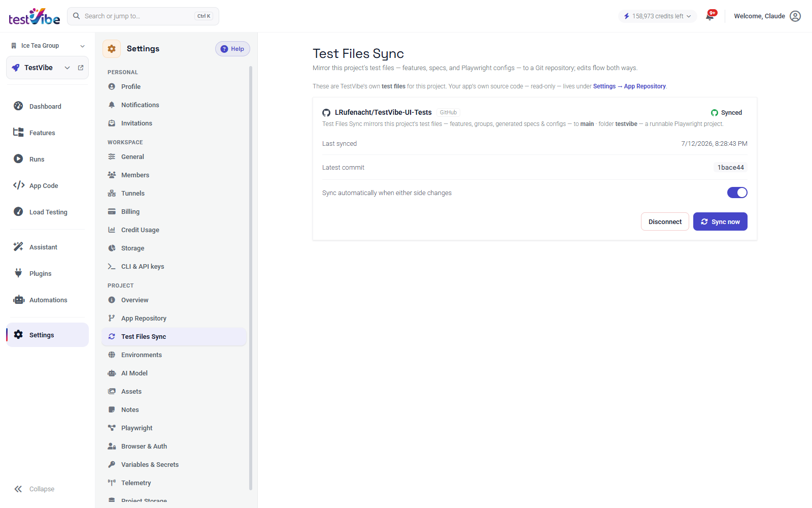Click the last synced timestamp 7/12/2026
This screenshot has height=508, width=812.
(714, 144)
